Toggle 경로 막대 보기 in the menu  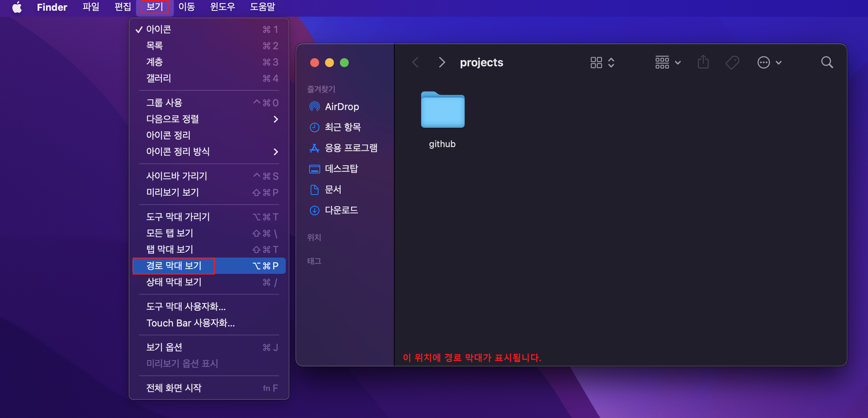tap(173, 266)
